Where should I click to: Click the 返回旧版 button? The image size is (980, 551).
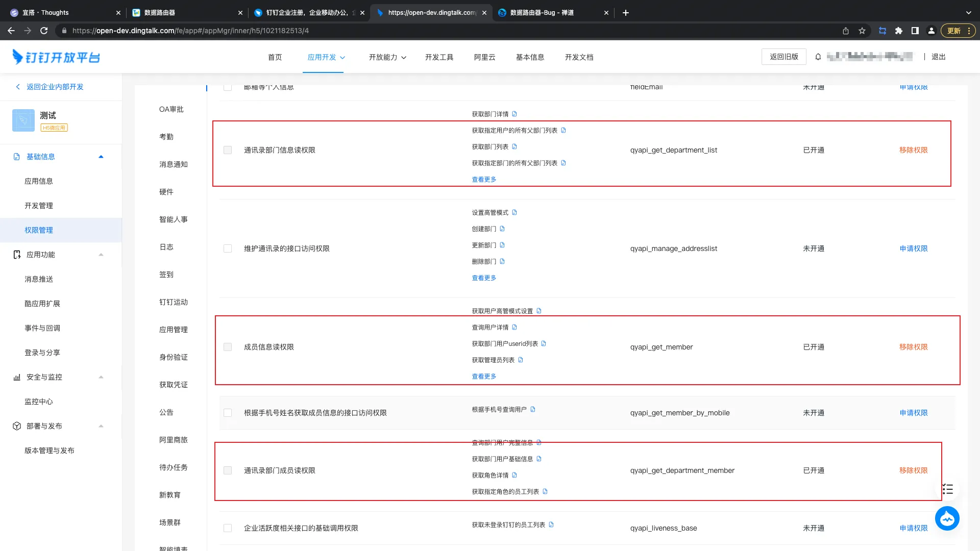tap(783, 57)
